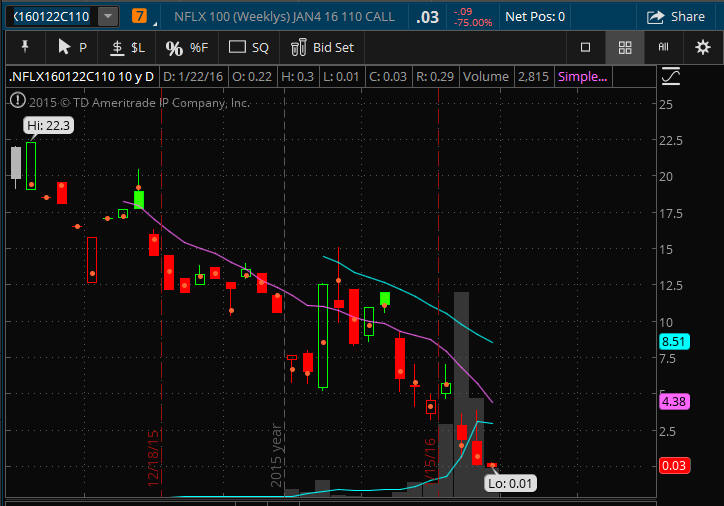Click the 12/18/15 expiration marker
The image size is (724, 506).
[x=153, y=458]
